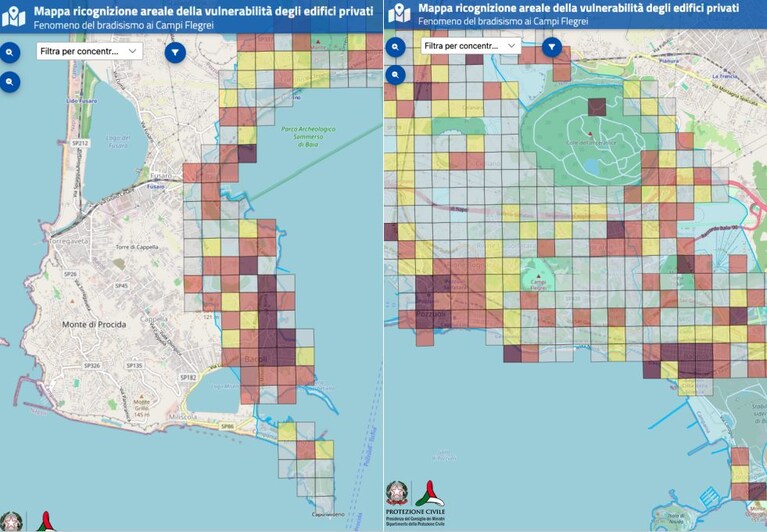Click the lower magnifier button on left map
Image resolution: width=767 pixels, height=532 pixels.
coord(10,82)
